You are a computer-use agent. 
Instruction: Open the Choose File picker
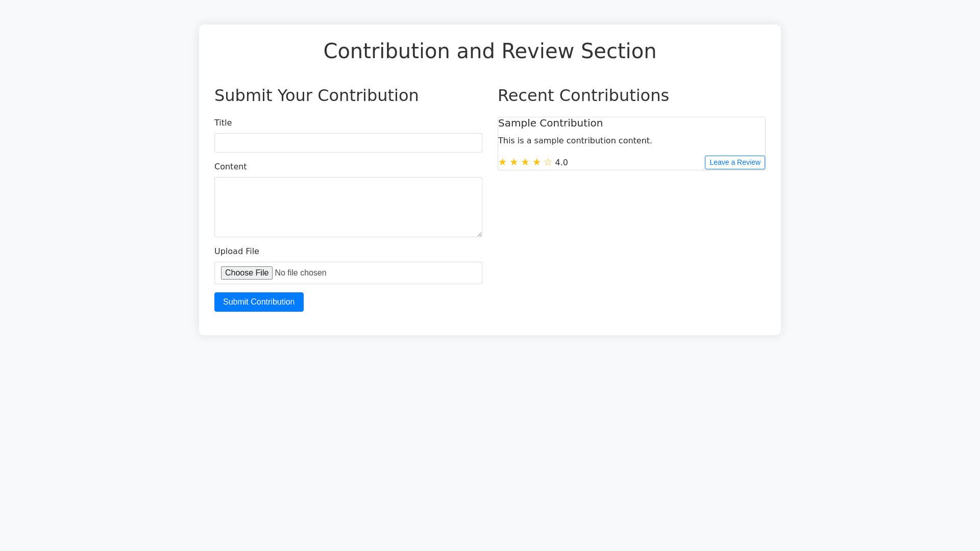[x=247, y=273]
